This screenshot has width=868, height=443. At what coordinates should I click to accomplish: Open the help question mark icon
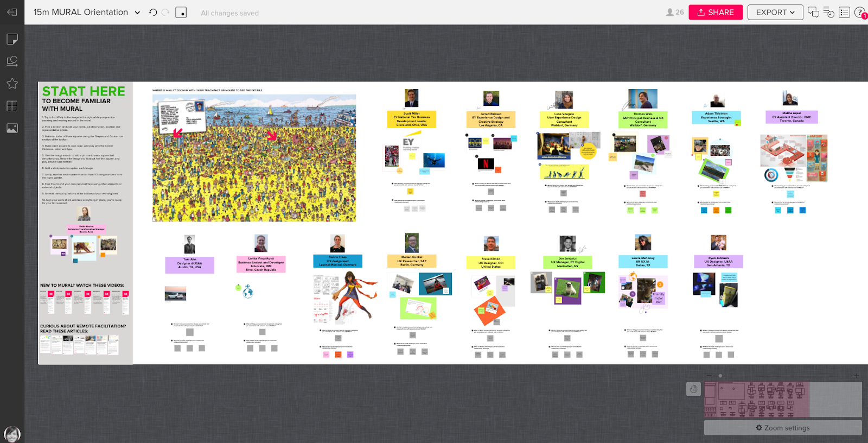click(860, 12)
